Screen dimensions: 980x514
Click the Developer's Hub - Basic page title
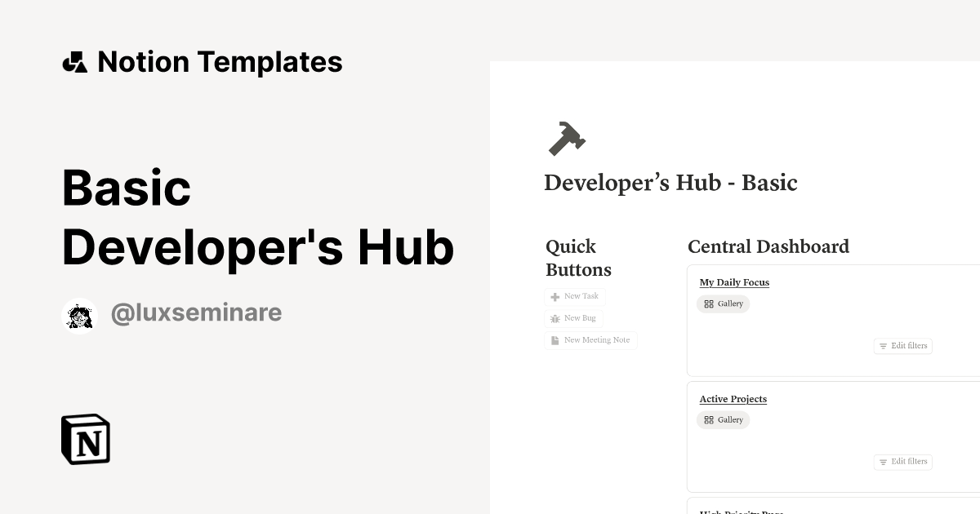(x=670, y=183)
